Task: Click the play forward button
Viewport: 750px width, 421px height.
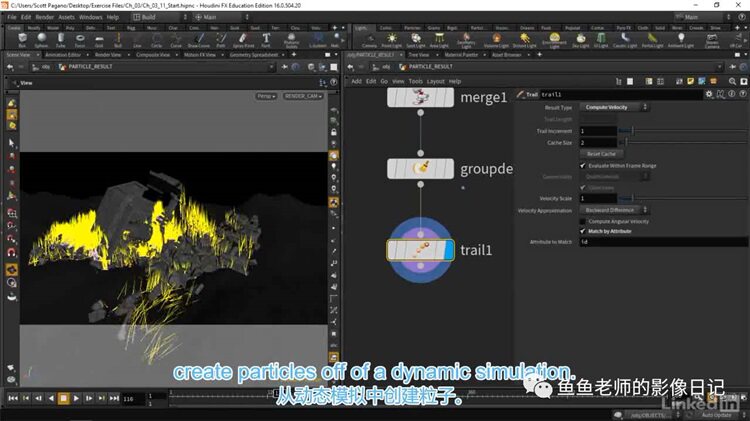Action: point(76,398)
